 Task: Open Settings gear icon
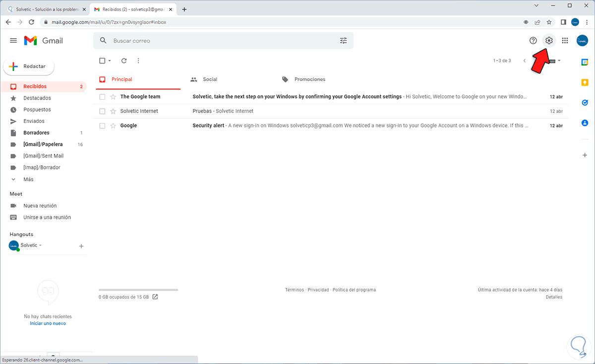pyautogui.click(x=549, y=41)
